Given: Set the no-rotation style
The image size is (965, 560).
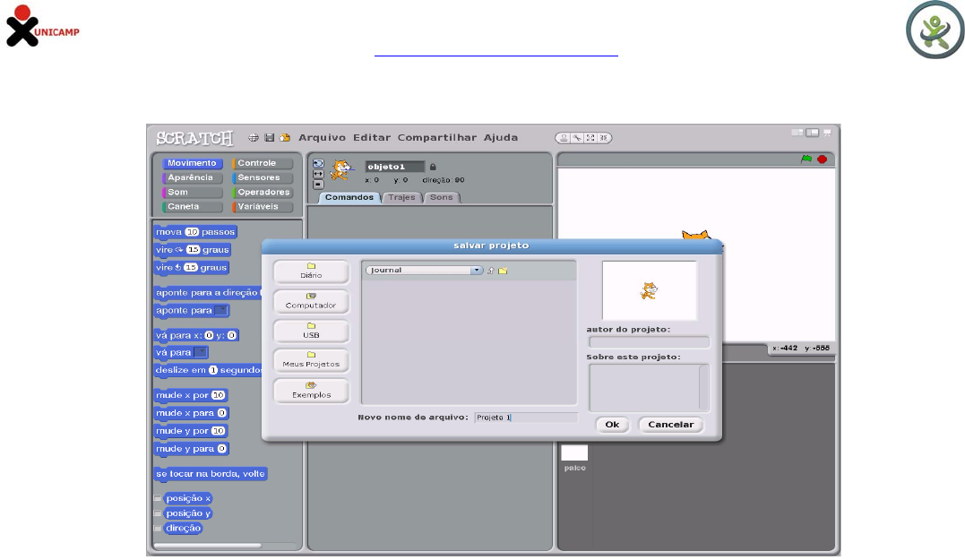Looking at the screenshot, I should click(318, 184).
